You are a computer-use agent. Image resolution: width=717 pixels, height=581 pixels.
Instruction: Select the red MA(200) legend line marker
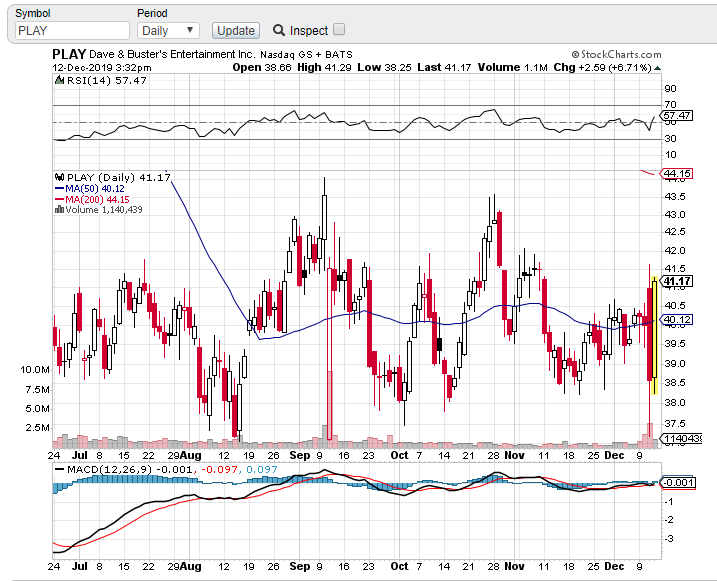pyautogui.click(x=58, y=199)
